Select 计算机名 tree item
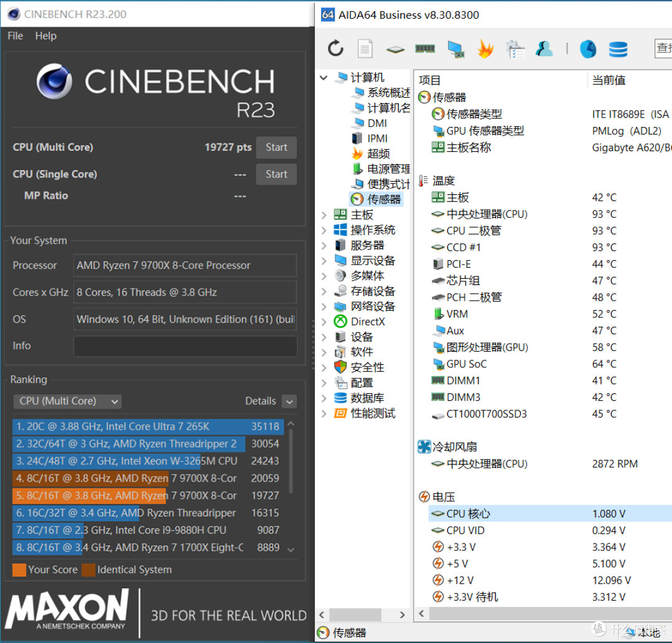 [381, 108]
